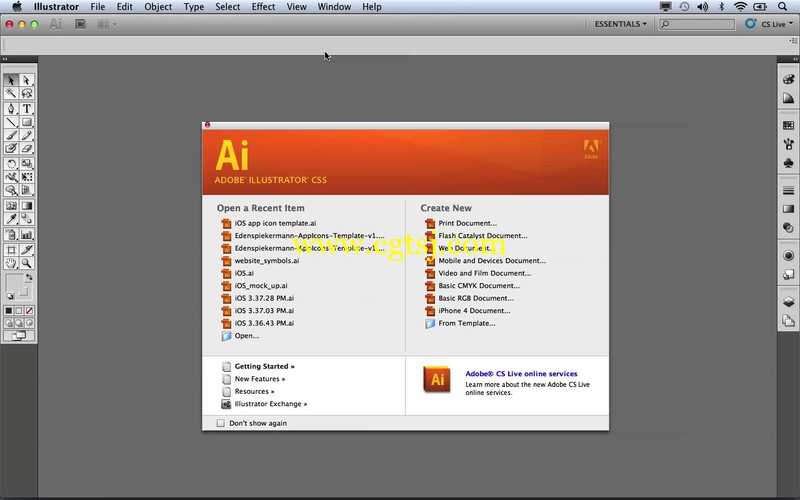Collapse the tools panel double arrow
800x500 pixels.
pos(5,59)
